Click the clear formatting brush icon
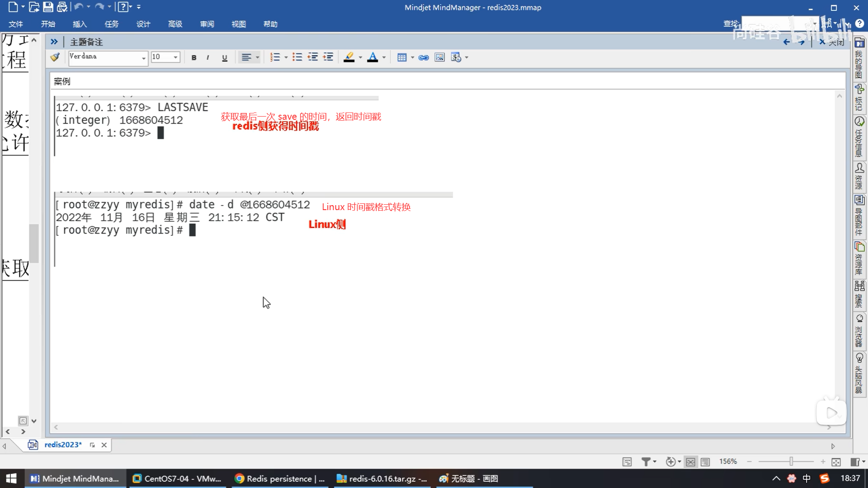The width and height of the screenshot is (868, 488). click(55, 57)
